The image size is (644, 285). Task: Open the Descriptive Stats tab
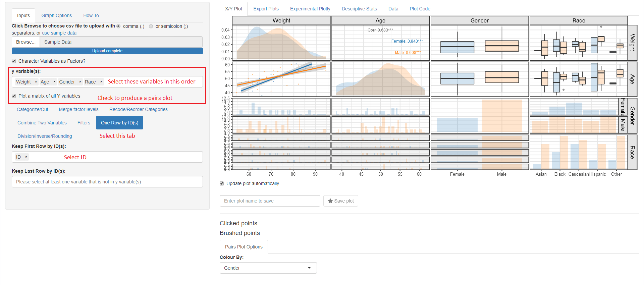click(x=359, y=9)
